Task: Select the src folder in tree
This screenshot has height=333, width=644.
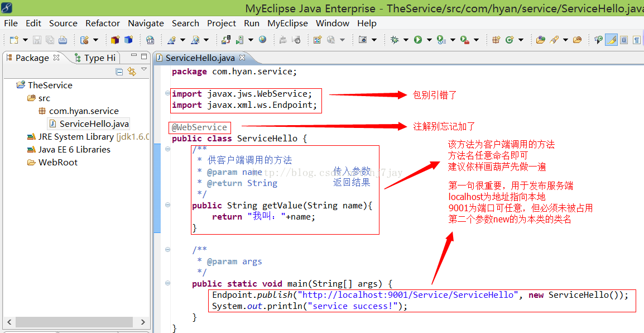Action: click(39, 98)
